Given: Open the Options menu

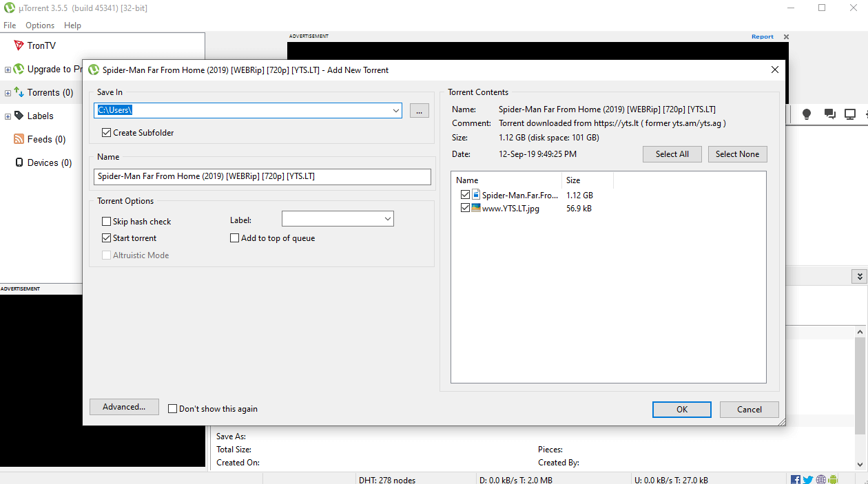Looking at the screenshot, I should tap(40, 25).
